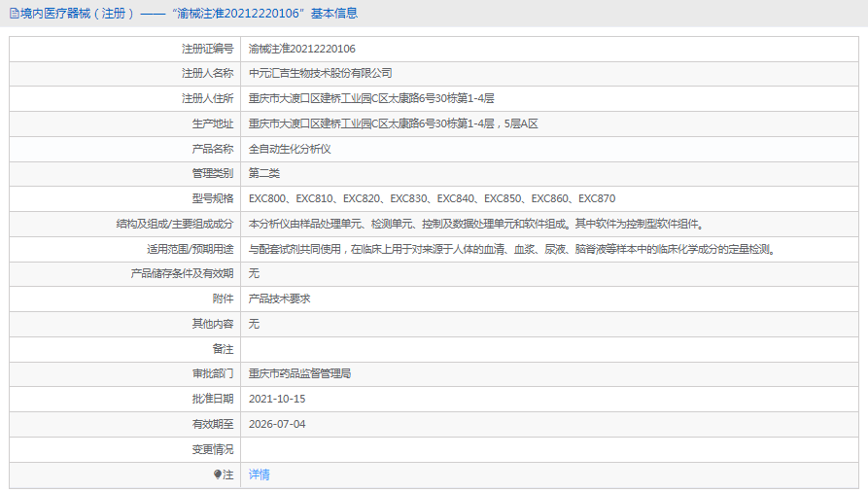Click the 备注 label
Screen dimensions: 868x492
coord(224,349)
